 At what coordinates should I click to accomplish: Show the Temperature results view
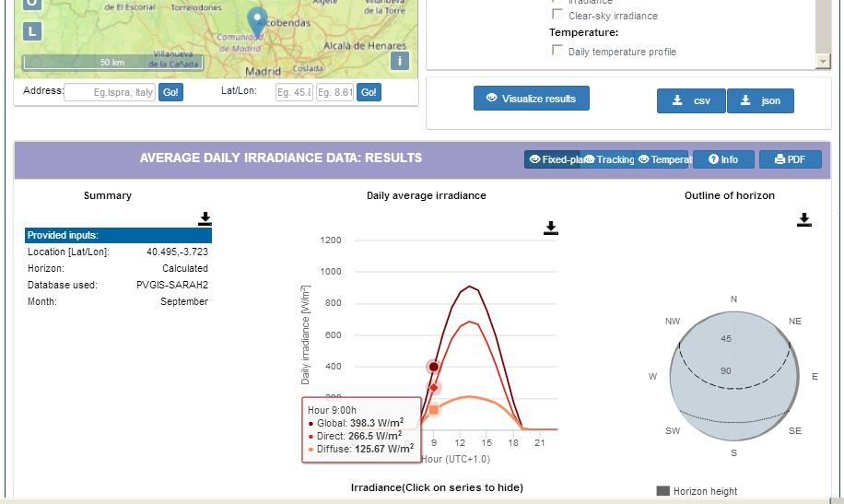point(662,159)
